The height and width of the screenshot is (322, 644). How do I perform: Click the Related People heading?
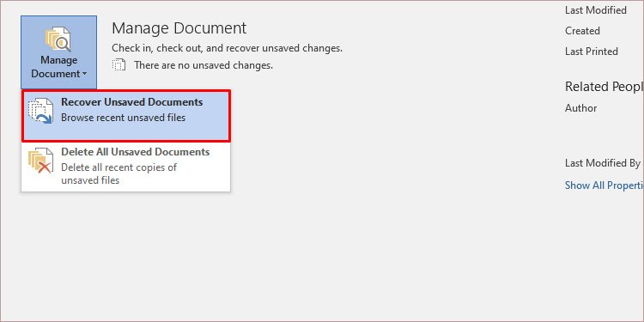click(605, 87)
